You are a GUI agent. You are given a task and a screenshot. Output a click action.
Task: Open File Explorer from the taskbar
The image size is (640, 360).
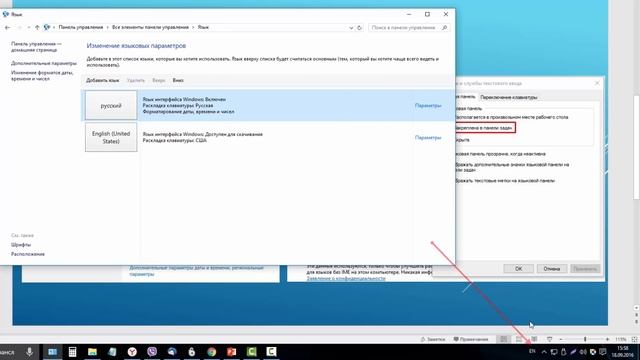92,351
